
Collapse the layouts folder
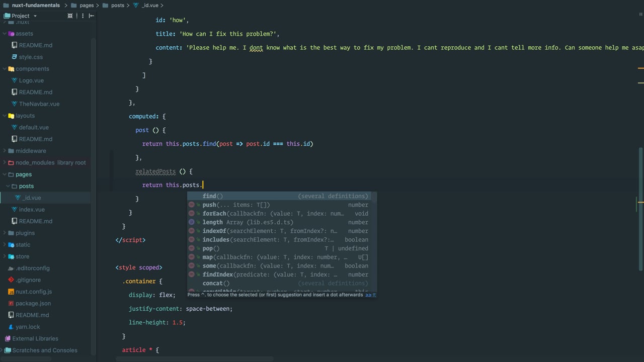[5, 116]
